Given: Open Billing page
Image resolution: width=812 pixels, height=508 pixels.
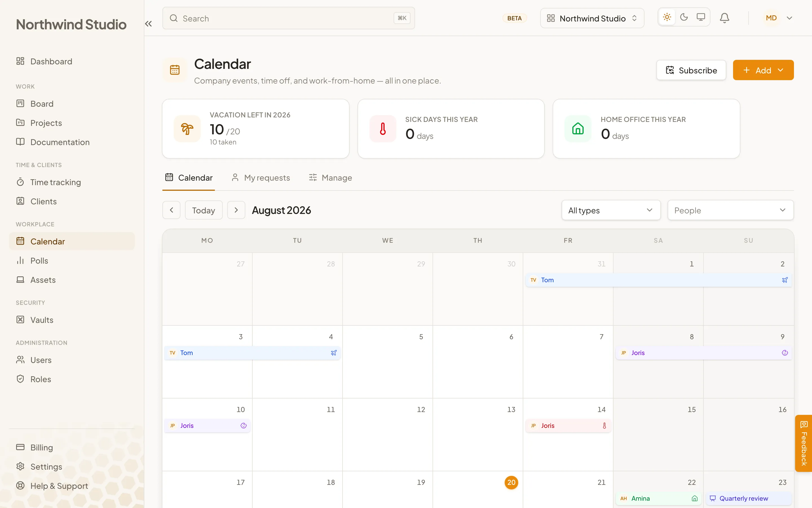Looking at the screenshot, I should coord(72,447).
